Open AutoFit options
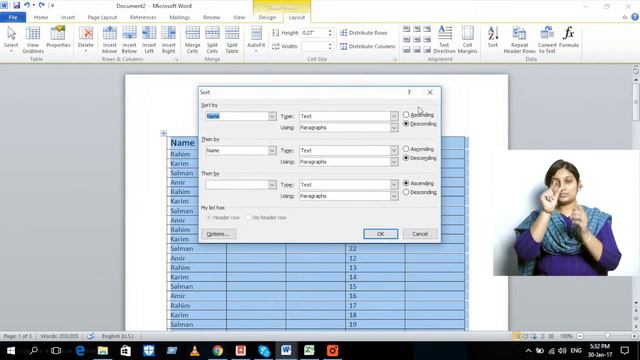640x360 pixels. [256, 40]
